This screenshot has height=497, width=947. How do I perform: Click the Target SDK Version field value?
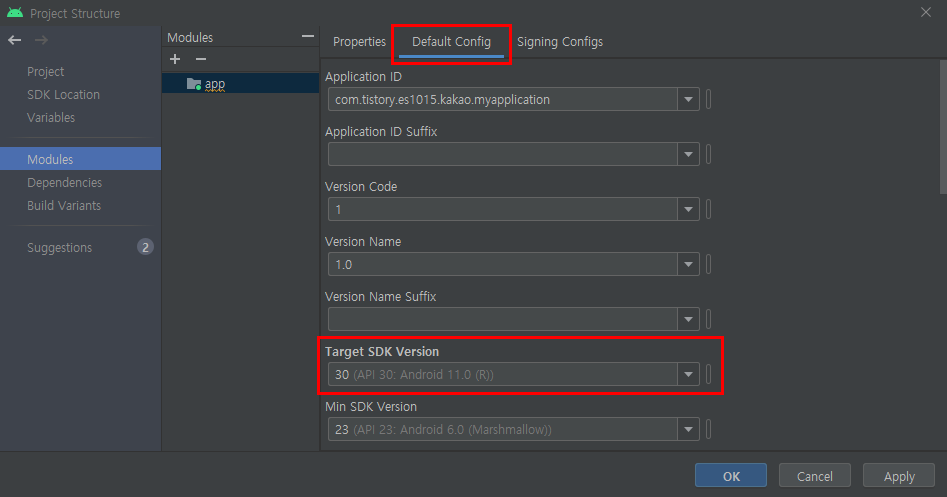pyautogui.click(x=502, y=374)
